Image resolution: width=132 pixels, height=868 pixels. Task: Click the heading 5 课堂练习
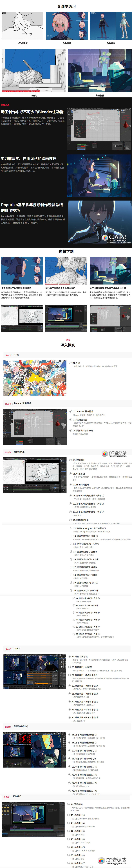coord(67,6)
